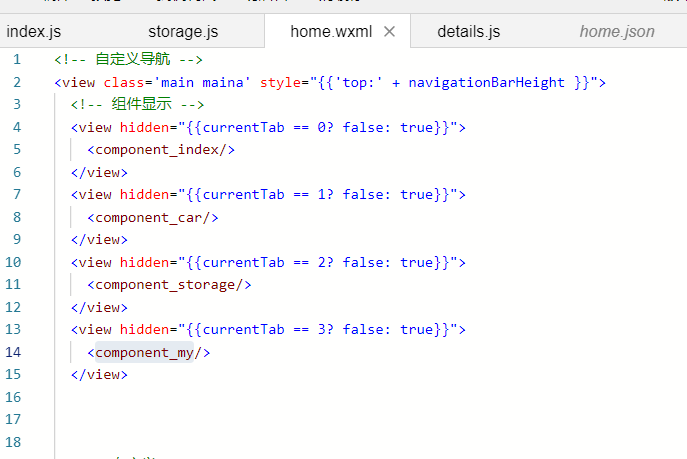Screen dimensions: 687x459
Task: Click the component_storage tag text
Action: (169, 284)
